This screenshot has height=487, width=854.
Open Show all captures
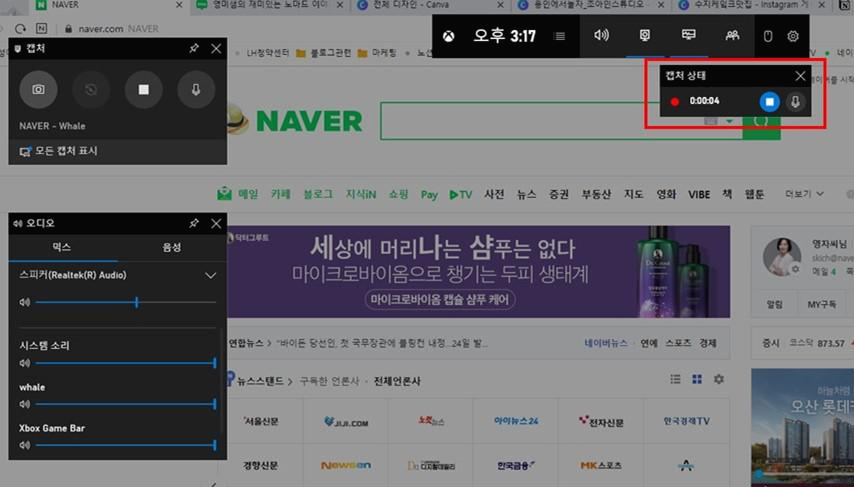coord(58,151)
